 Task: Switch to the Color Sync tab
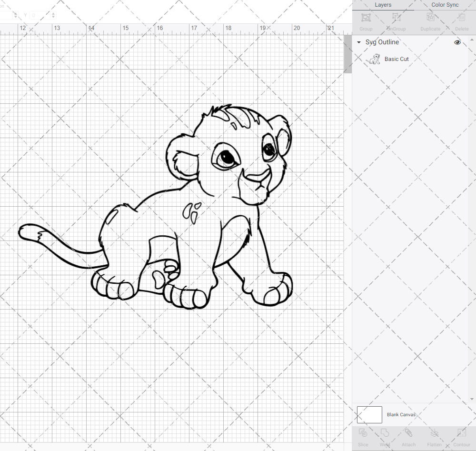point(445,5)
